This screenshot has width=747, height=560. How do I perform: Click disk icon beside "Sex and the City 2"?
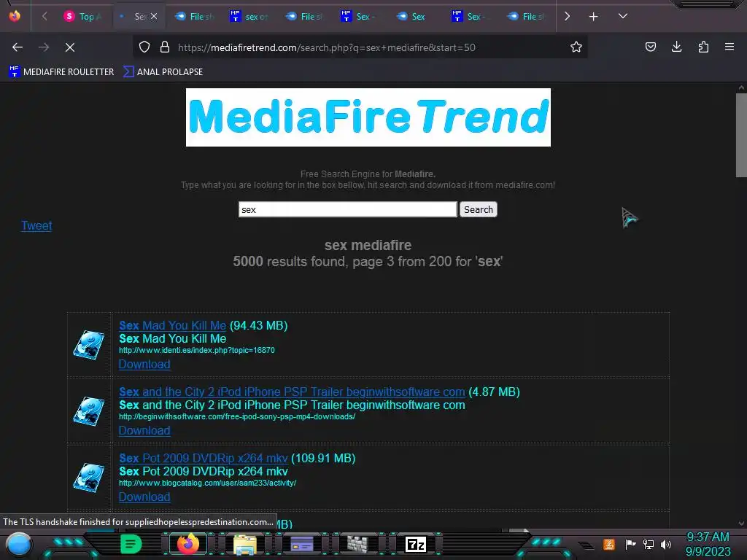tap(88, 411)
